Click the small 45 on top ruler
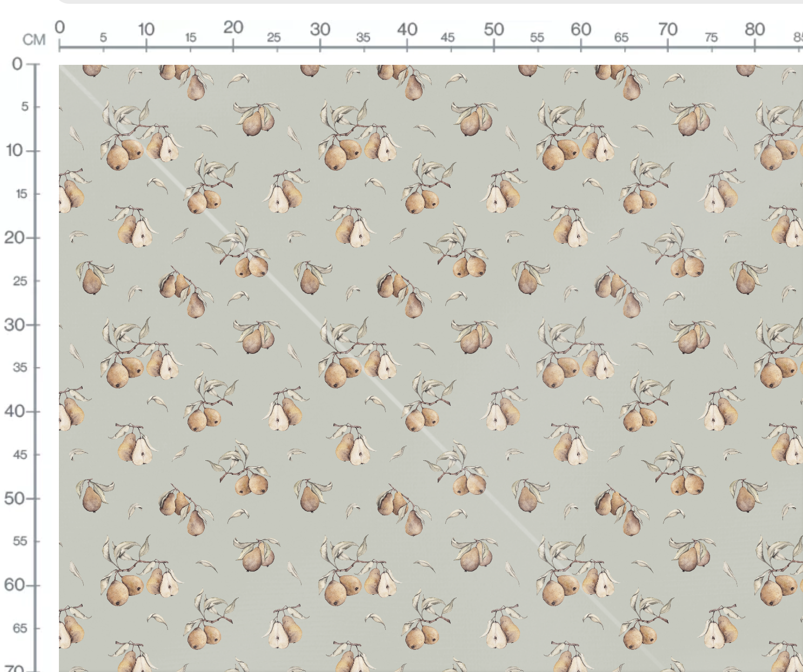 pyautogui.click(x=447, y=37)
